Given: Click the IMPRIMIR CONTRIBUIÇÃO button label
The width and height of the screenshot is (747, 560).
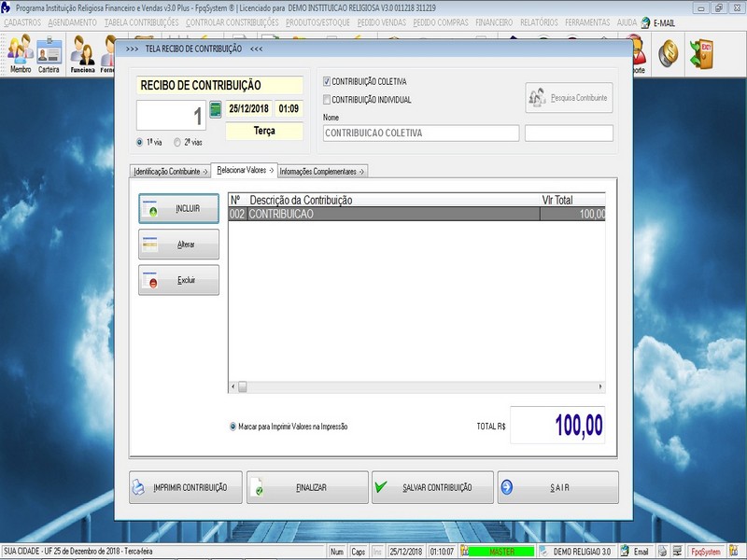Looking at the screenshot, I should pyautogui.click(x=190, y=487).
